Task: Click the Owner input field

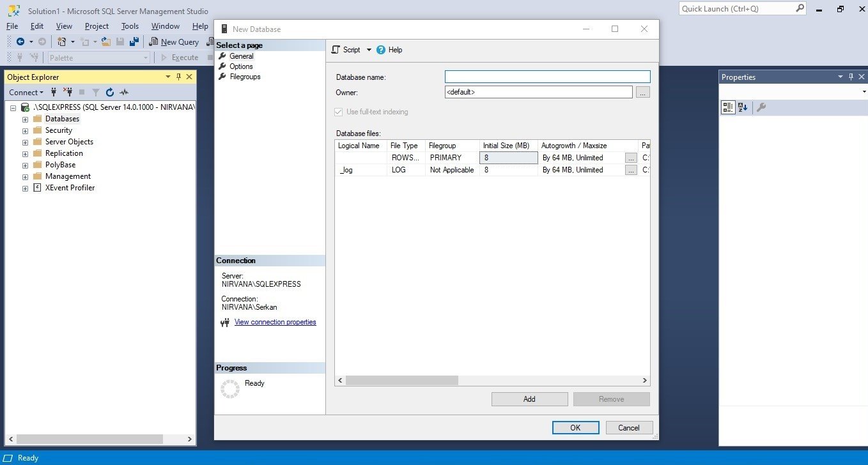Action: pos(539,92)
